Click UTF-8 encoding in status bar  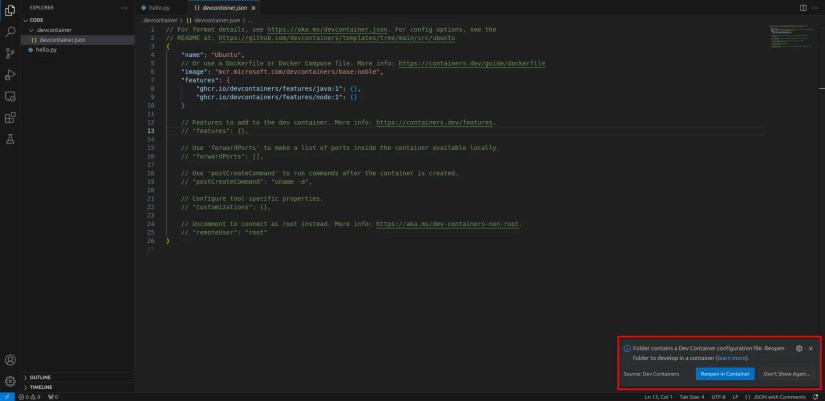(718, 397)
